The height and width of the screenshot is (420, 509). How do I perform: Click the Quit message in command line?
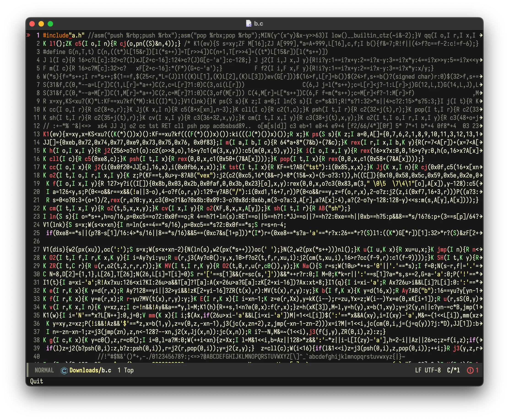37,381
